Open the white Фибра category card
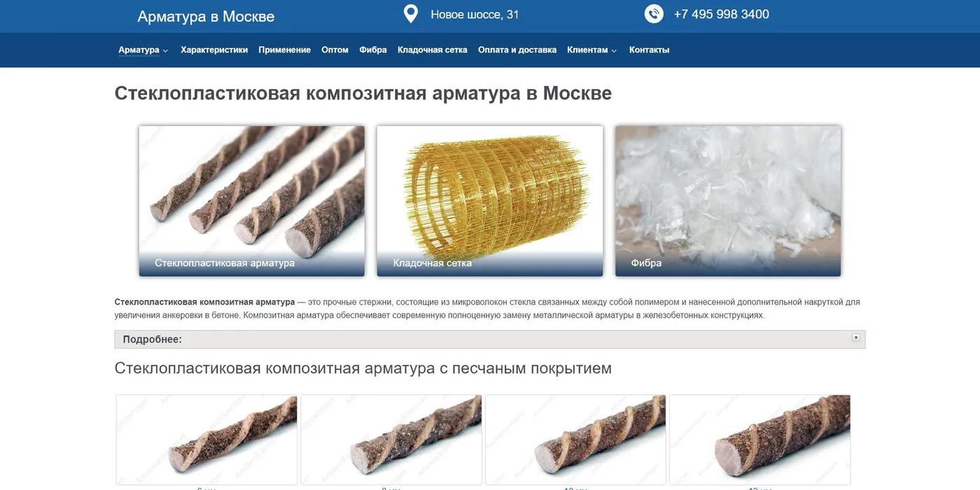 (x=728, y=201)
